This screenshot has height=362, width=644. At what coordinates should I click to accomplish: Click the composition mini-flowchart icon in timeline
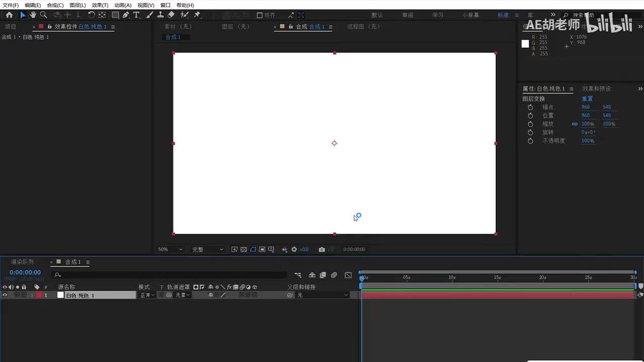click(298, 275)
